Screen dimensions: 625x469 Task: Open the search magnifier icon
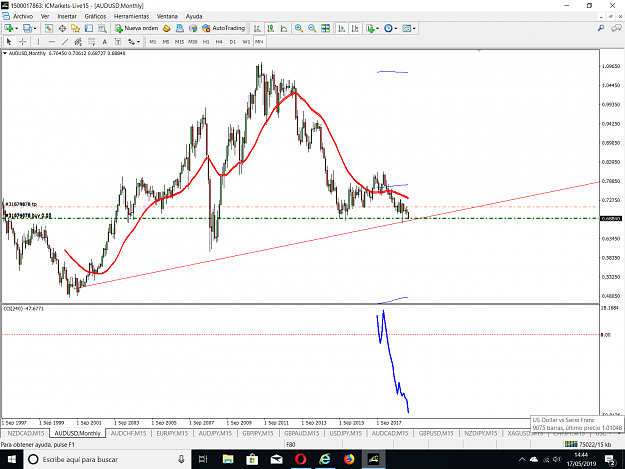(x=601, y=28)
